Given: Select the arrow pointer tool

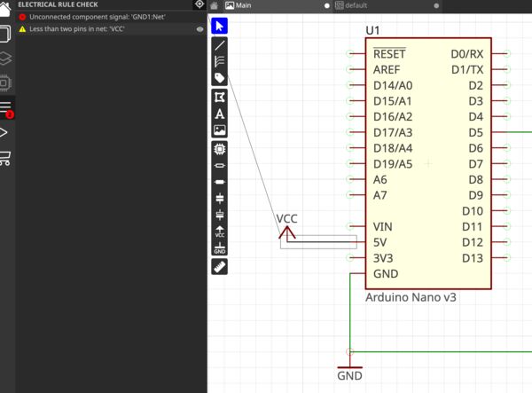Looking at the screenshot, I should 219,26.
